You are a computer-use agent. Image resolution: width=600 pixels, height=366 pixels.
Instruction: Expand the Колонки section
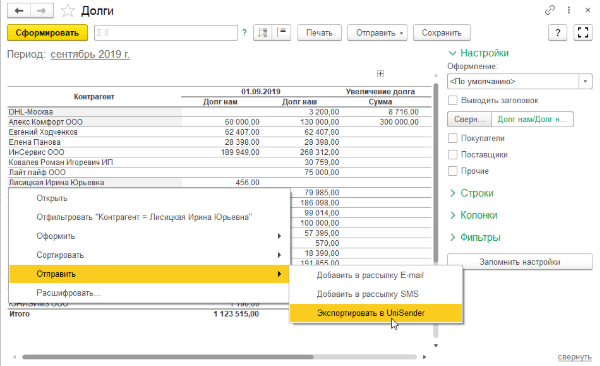[x=473, y=215]
